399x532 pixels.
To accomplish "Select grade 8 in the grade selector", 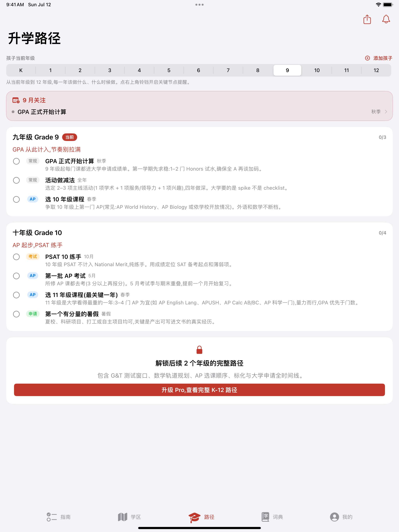I will [258, 70].
